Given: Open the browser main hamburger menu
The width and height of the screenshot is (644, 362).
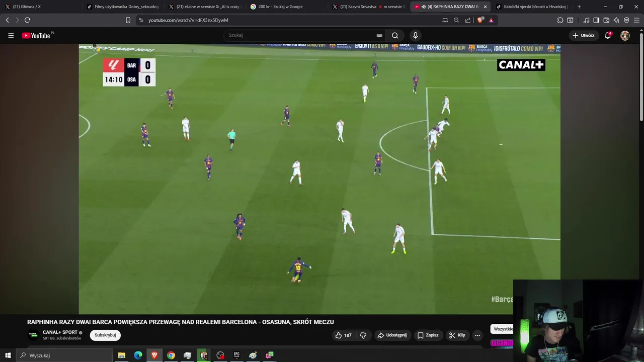Looking at the screenshot, I should (636, 20).
